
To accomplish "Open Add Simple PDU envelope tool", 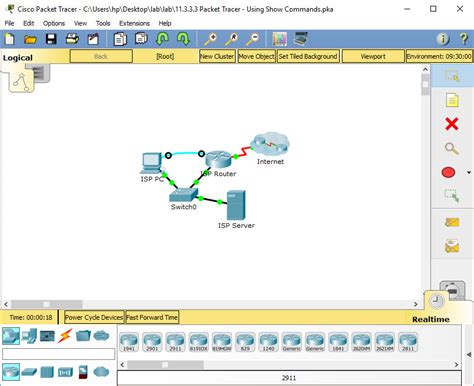I will pos(452,222).
